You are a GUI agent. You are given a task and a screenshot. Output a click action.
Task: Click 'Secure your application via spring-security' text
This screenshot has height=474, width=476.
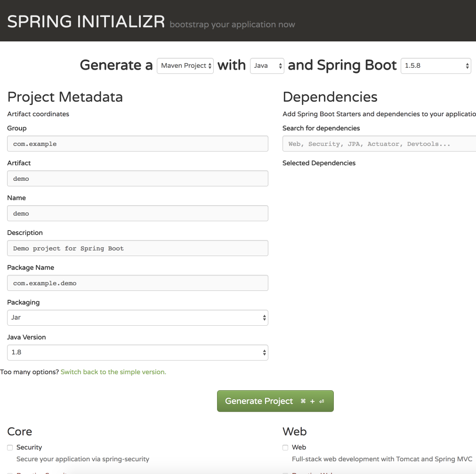(83, 459)
